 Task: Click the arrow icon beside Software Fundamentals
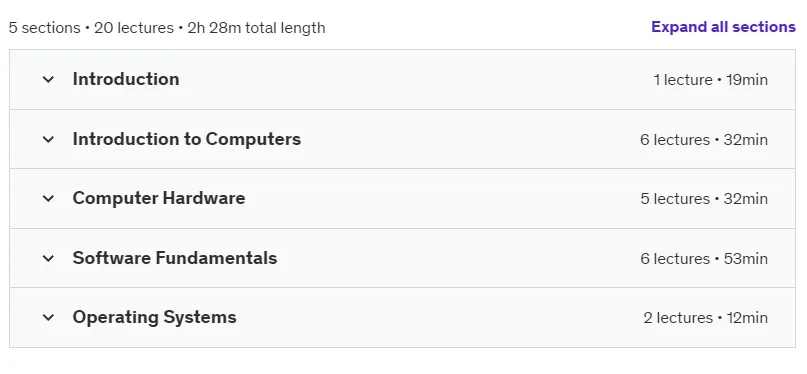coord(48,258)
